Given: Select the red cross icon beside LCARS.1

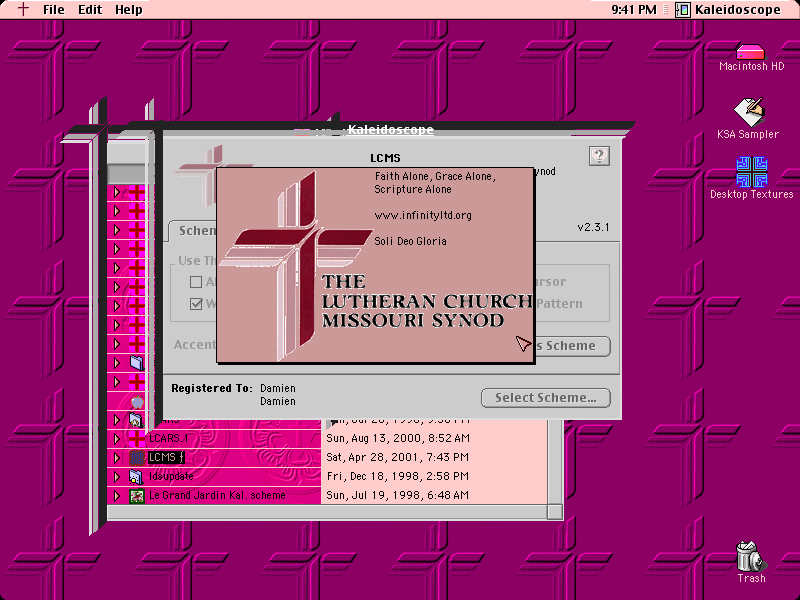Looking at the screenshot, I should [137, 438].
